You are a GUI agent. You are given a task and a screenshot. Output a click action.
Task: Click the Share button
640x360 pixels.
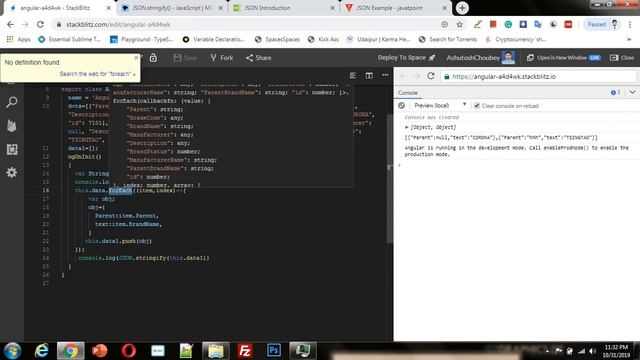[x=258, y=58]
